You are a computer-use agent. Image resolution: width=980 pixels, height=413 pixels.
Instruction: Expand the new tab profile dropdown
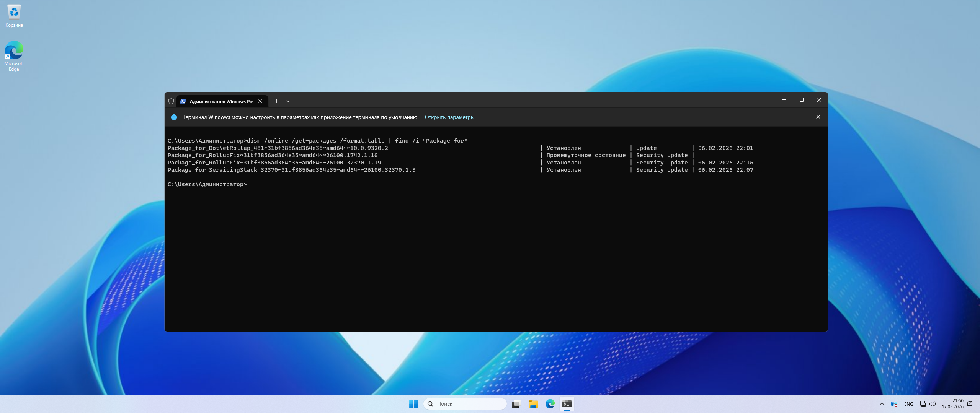[x=288, y=101]
